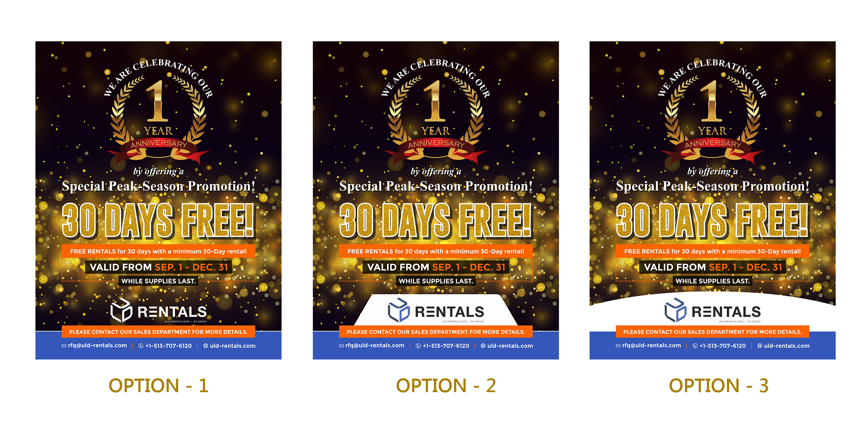Click the blue cube logo in Option 3
Viewport: 868px width, 422px height.
(675, 310)
